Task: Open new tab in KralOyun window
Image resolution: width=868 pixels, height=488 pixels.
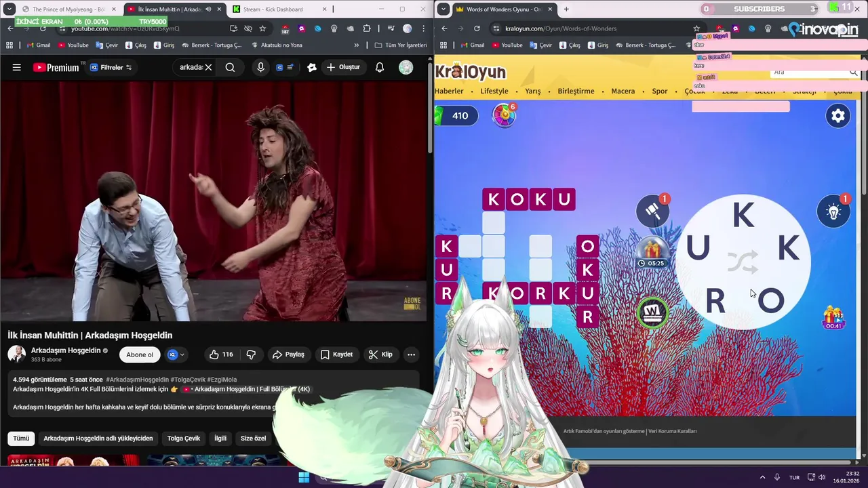Action: pos(566,9)
